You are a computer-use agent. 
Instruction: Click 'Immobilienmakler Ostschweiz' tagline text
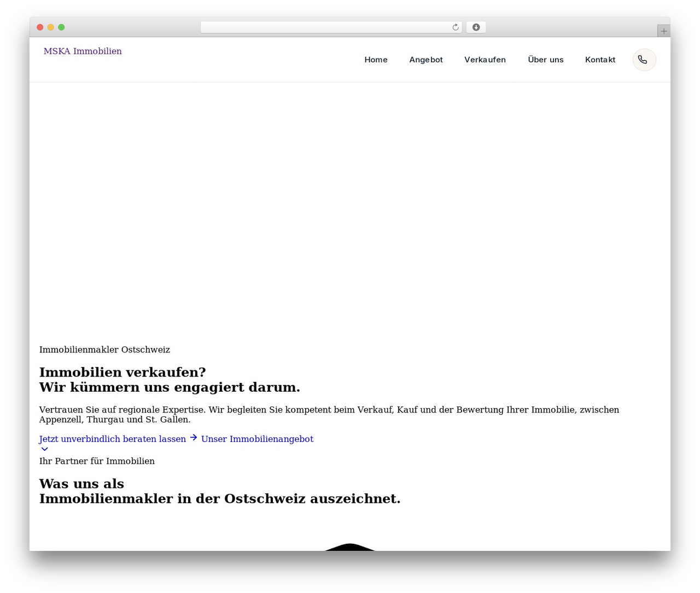click(104, 350)
